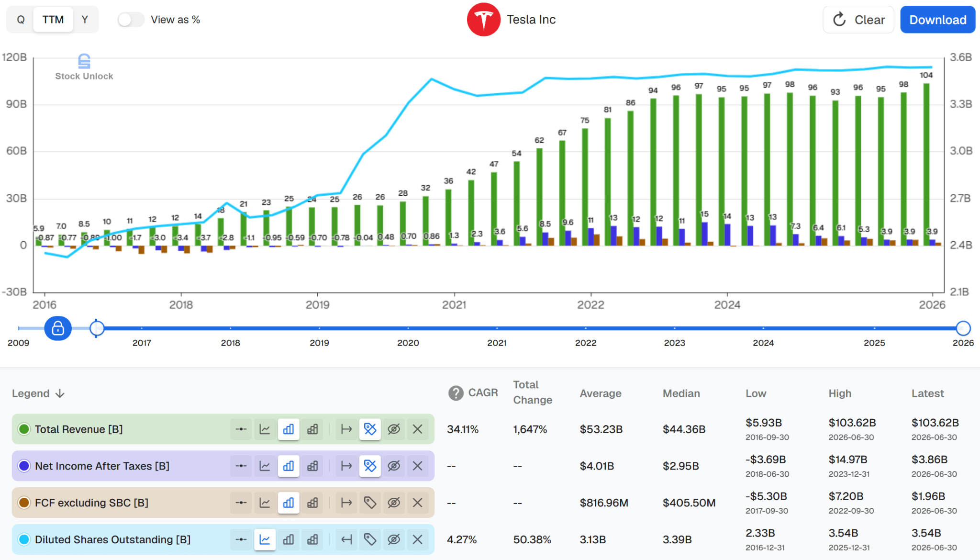Click the range slider end handle at 2026
This screenshot has width=980, height=560.
coord(963,328)
